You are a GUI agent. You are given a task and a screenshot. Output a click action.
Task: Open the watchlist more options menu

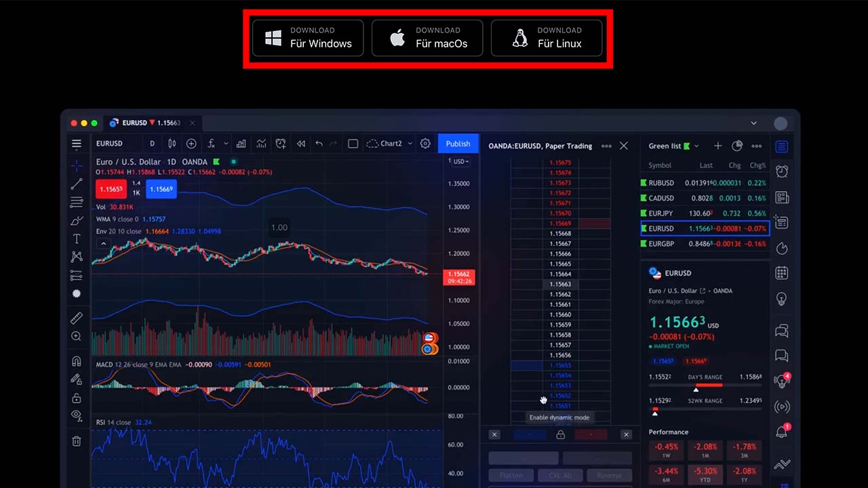pos(757,146)
